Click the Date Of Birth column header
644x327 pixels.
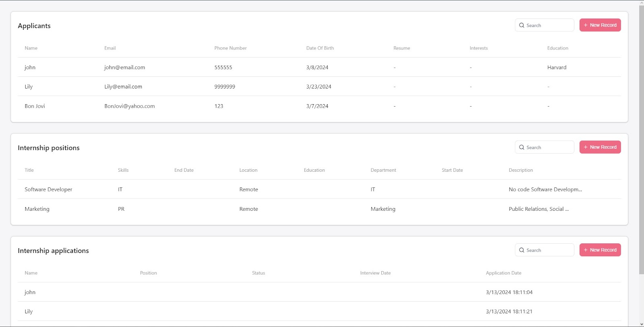[x=320, y=48]
